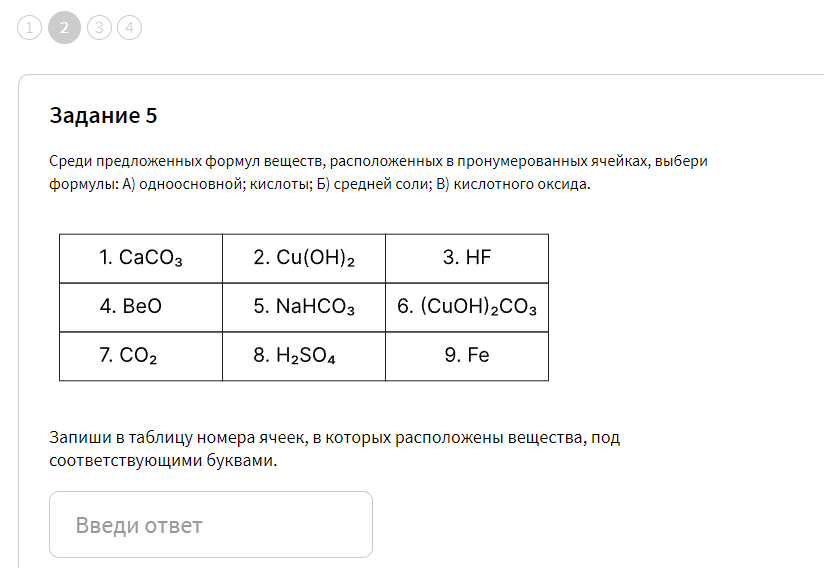
Task: Click the line starting "Запиши в таблицу"
Action: (x=335, y=437)
